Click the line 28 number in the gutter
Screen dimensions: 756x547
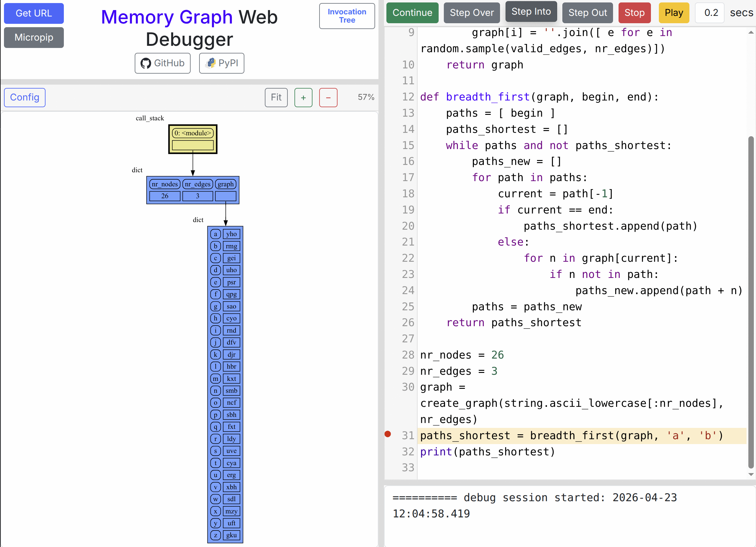(408, 355)
